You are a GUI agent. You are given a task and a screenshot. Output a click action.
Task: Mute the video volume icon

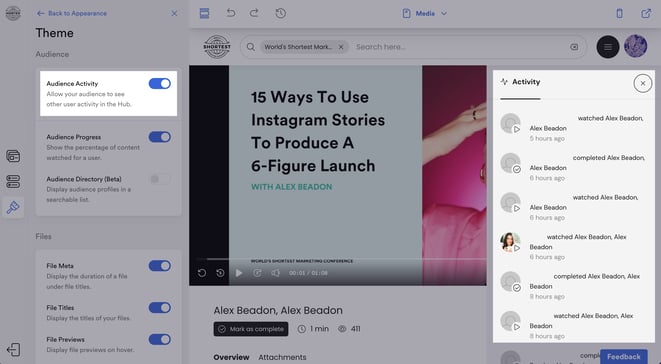coord(275,273)
